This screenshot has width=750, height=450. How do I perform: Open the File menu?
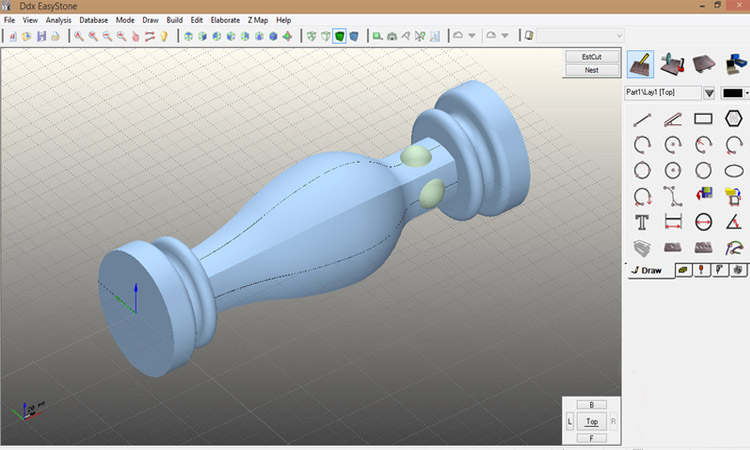pos(9,20)
